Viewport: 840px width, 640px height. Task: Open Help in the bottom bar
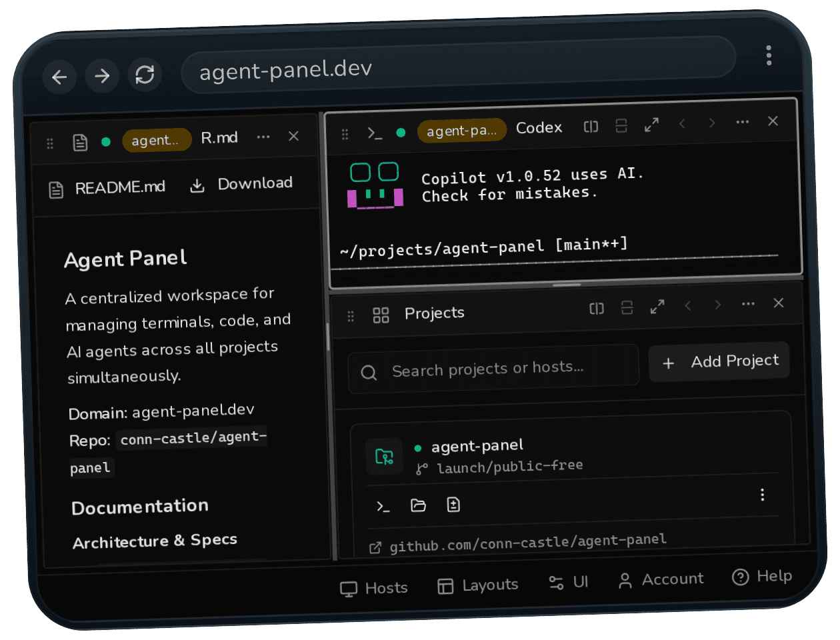coord(762,577)
